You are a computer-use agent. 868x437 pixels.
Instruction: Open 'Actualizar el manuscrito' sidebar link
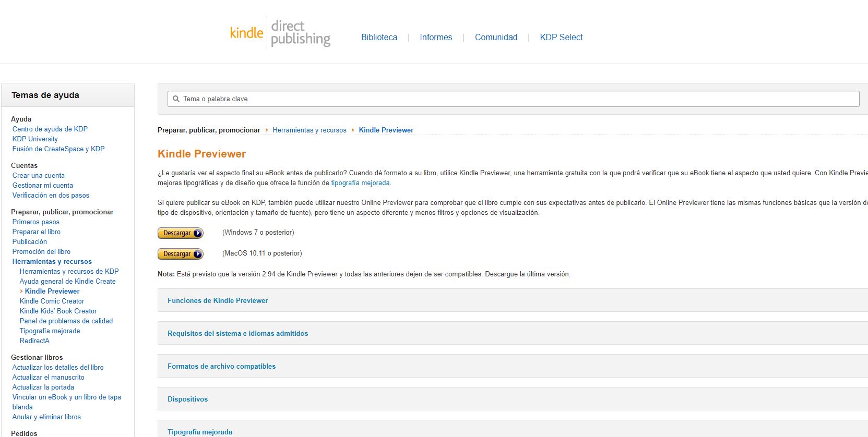click(x=48, y=377)
